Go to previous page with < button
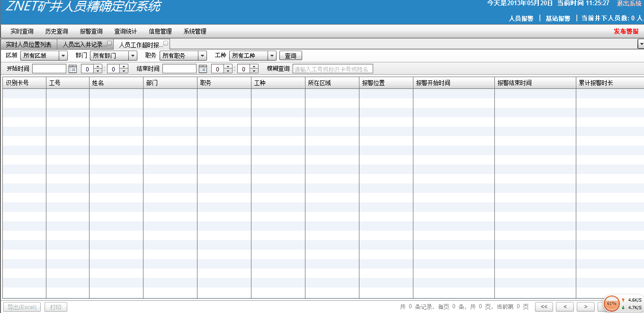 (x=565, y=307)
